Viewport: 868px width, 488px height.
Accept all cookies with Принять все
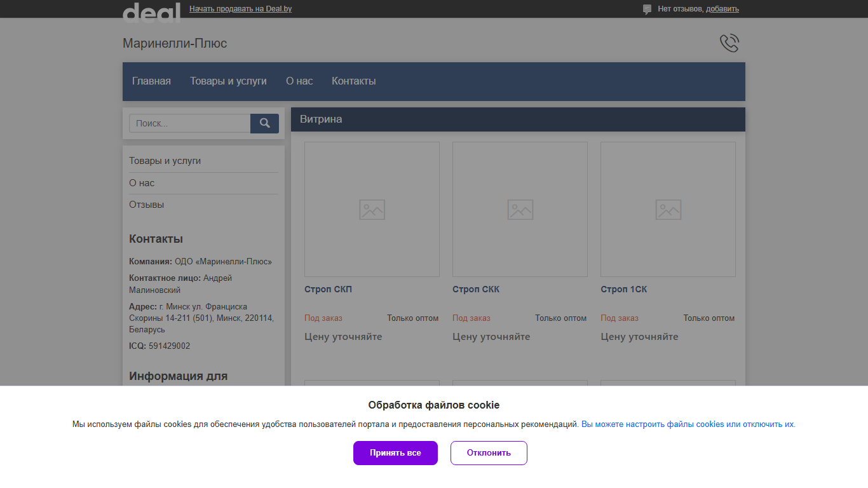[x=395, y=453]
